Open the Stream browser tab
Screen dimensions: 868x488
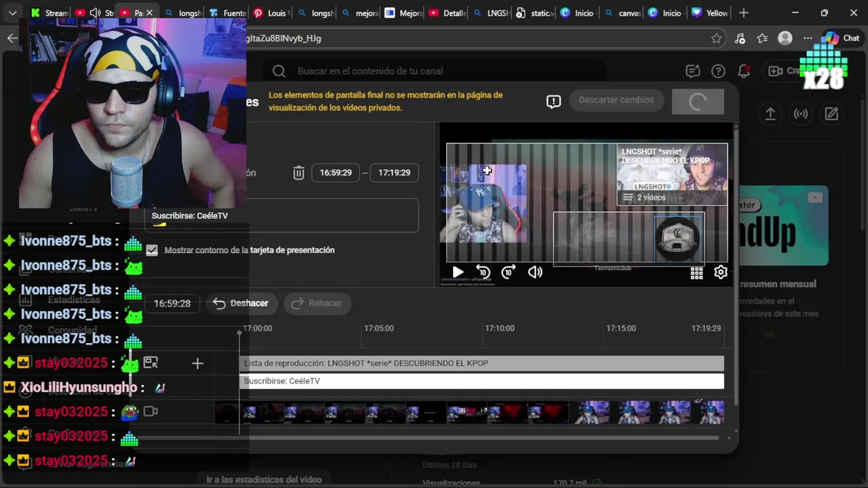(50, 13)
